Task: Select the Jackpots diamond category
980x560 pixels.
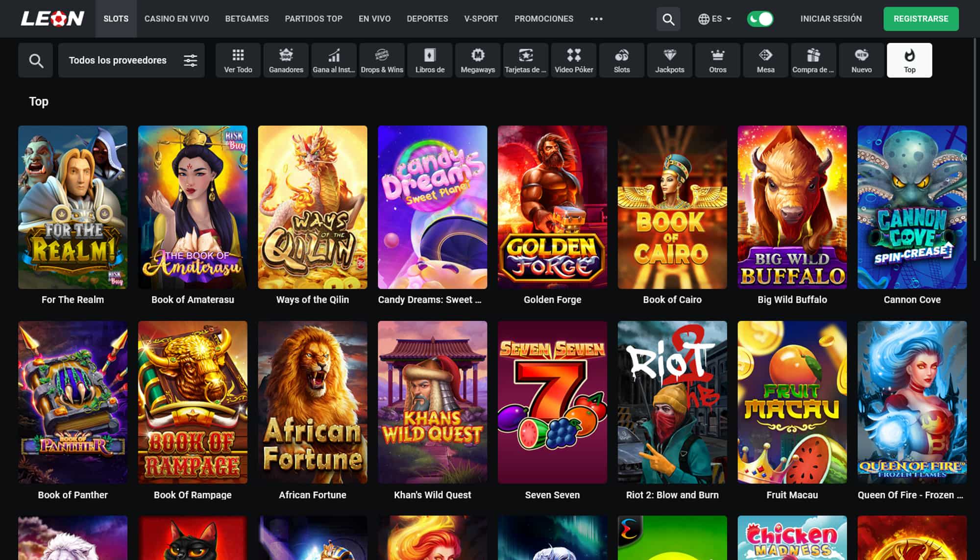Action: [x=670, y=60]
